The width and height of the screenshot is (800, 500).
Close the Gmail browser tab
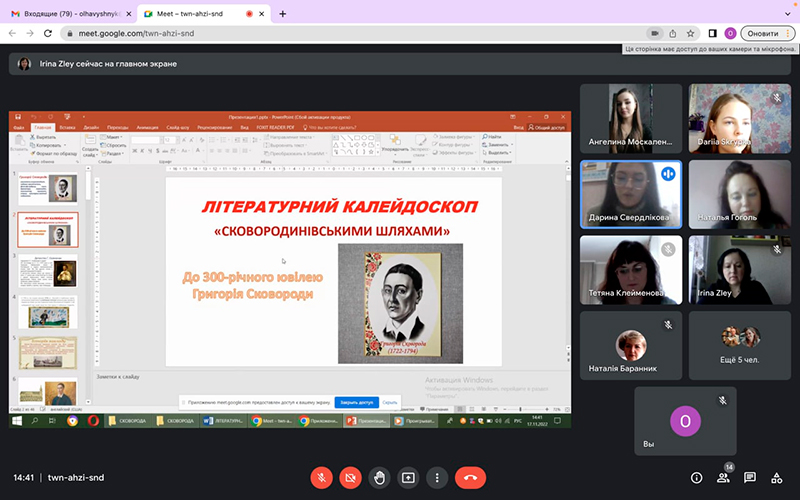pos(128,14)
